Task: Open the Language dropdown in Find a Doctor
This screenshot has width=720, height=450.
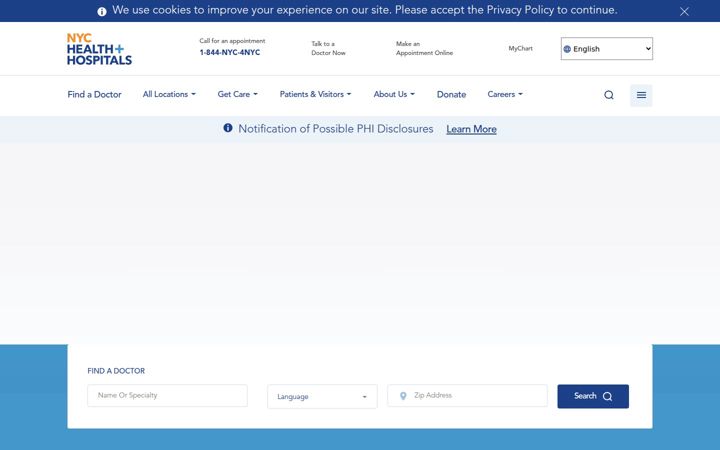Action: (322, 396)
